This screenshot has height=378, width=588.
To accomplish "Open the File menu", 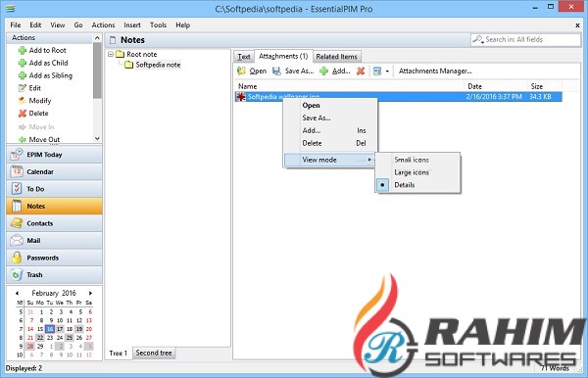I will click(x=16, y=25).
